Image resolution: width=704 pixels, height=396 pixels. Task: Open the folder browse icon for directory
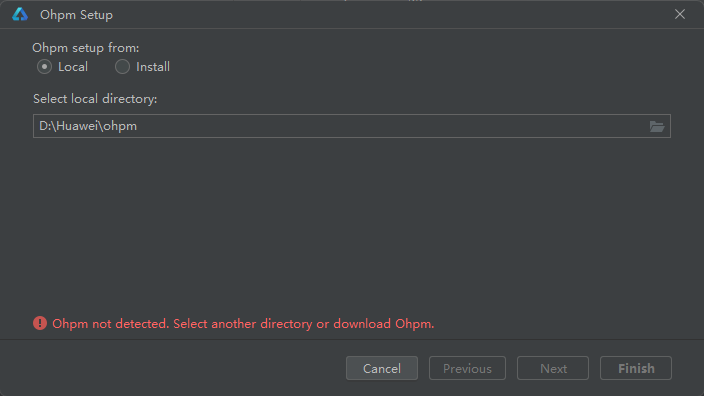tap(657, 127)
